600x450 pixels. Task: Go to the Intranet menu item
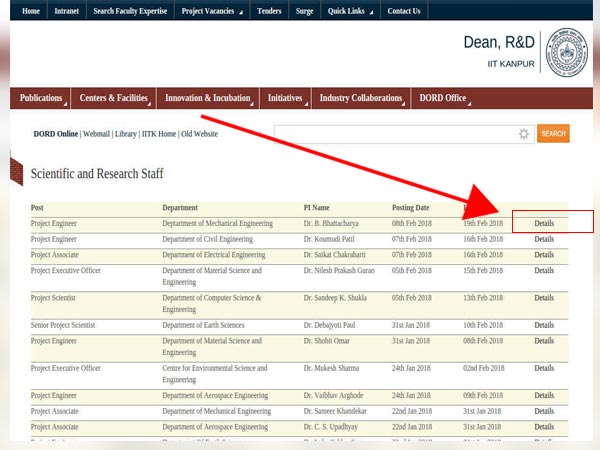pyautogui.click(x=67, y=11)
